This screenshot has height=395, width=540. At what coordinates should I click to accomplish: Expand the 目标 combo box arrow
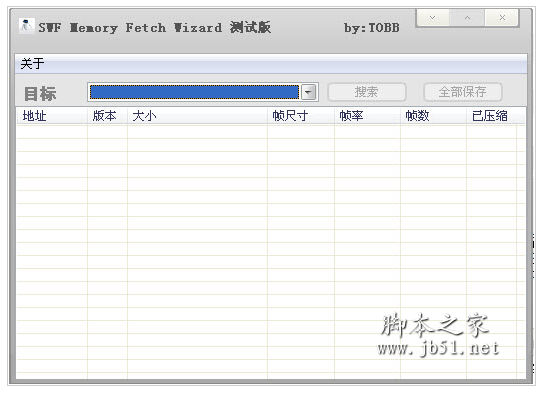coord(309,92)
